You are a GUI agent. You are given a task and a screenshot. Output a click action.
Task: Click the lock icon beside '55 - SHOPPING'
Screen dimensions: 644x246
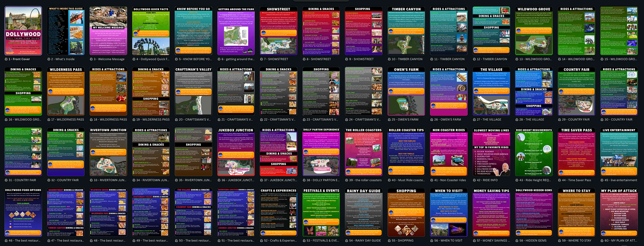click(x=389, y=241)
